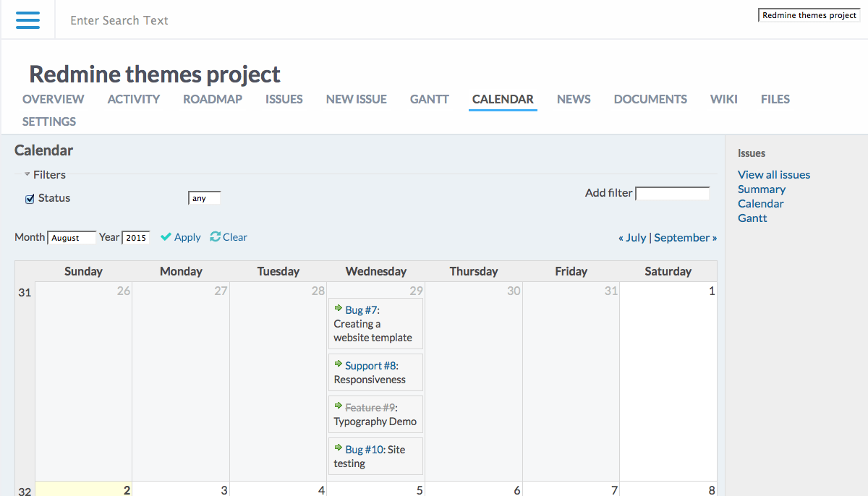868x496 pixels.
Task: Open the hamburger menu icon
Action: tap(27, 20)
